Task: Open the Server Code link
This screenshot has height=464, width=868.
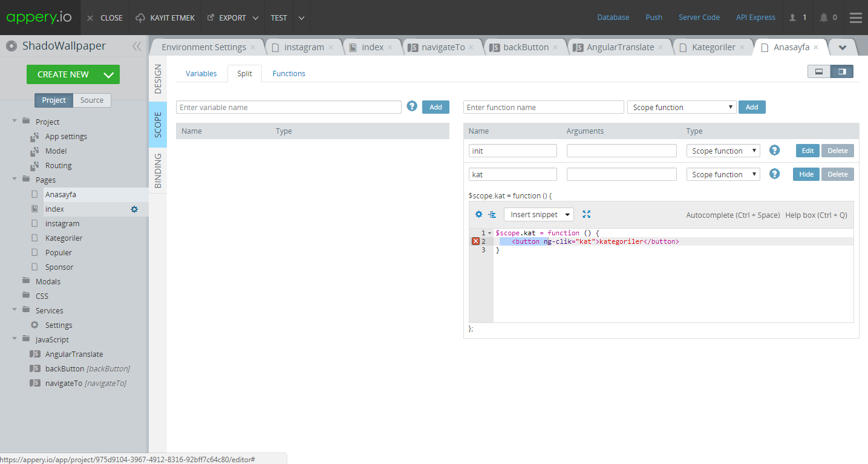Action: click(699, 18)
